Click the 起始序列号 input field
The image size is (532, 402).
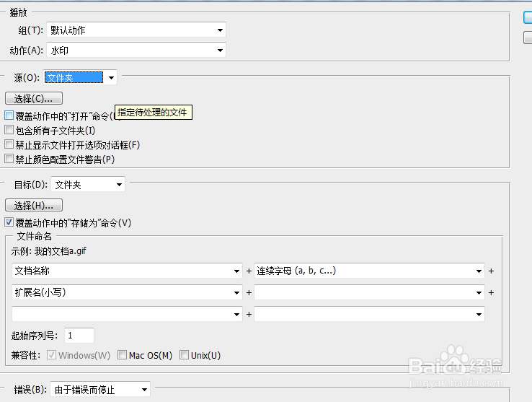(79, 336)
